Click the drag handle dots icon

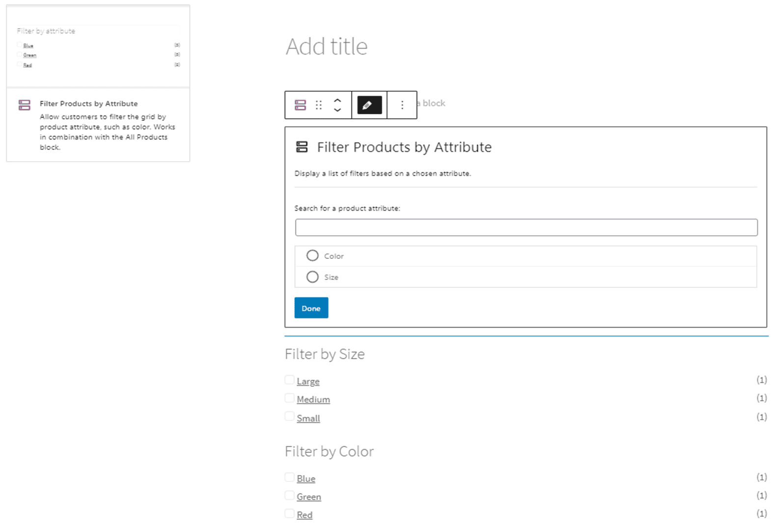[319, 105]
